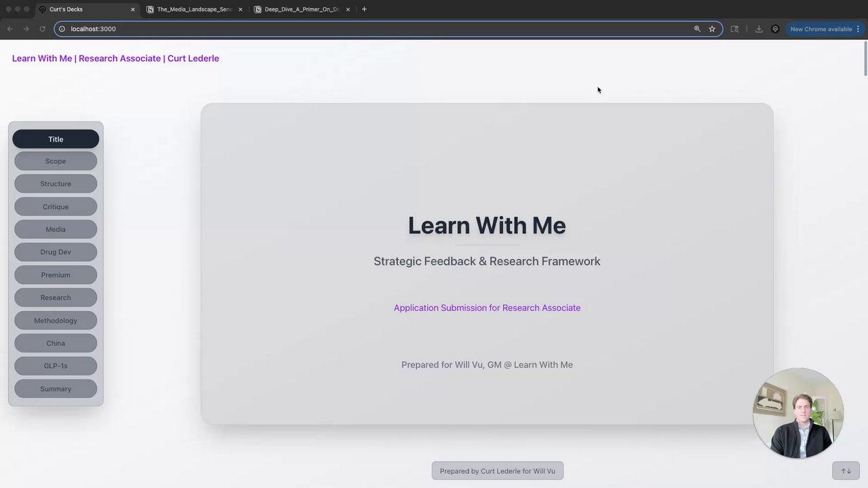The image size is (868, 488).
Task: Open the Media slide
Action: [56, 229]
